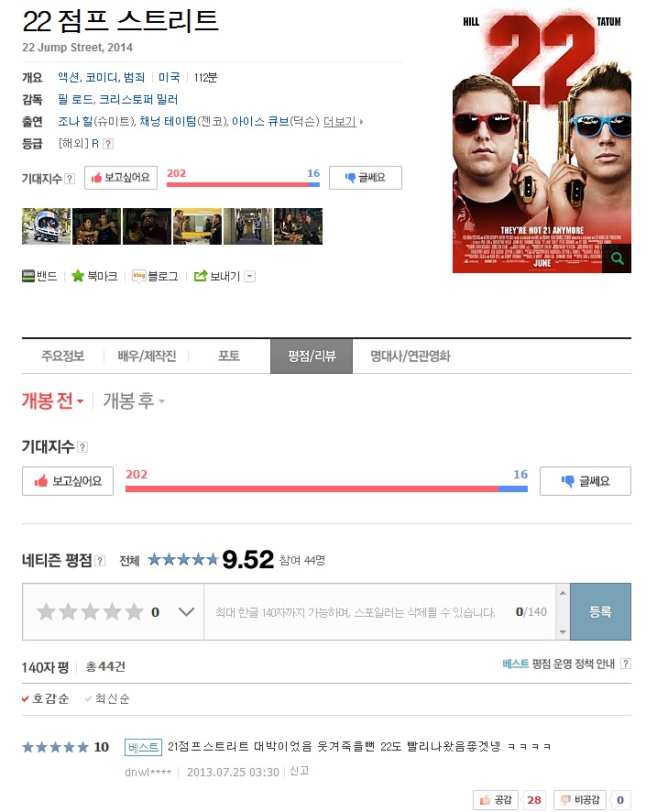Click 비공감 thumbs-down on the best review
The height and width of the screenshot is (812, 657).
tap(580, 800)
